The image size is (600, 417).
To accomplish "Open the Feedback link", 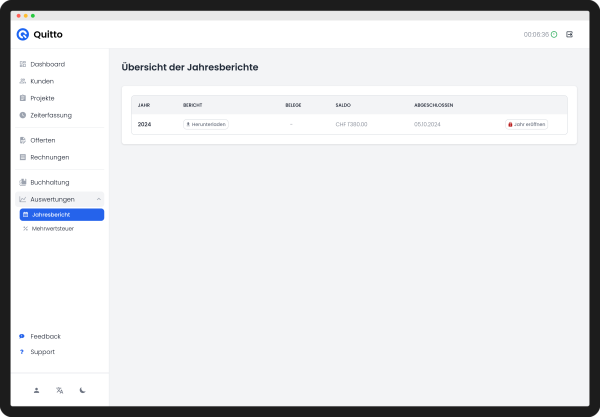I will pyautogui.click(x=46, y=337).
